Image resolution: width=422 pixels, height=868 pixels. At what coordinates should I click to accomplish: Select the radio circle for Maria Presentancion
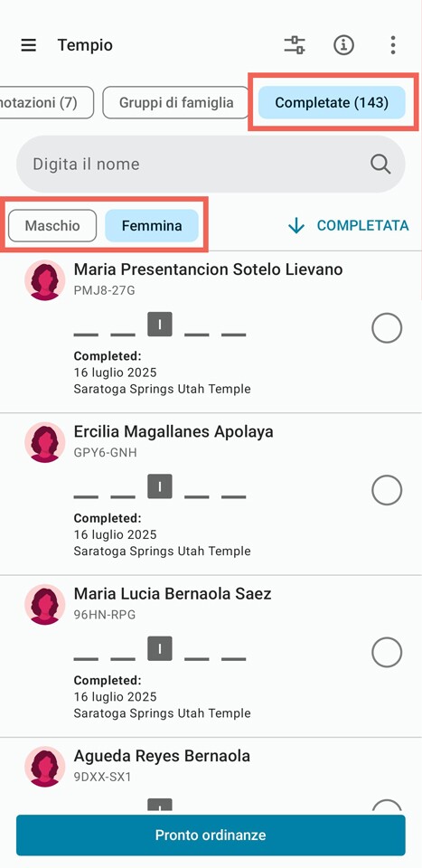click(387, 327)
